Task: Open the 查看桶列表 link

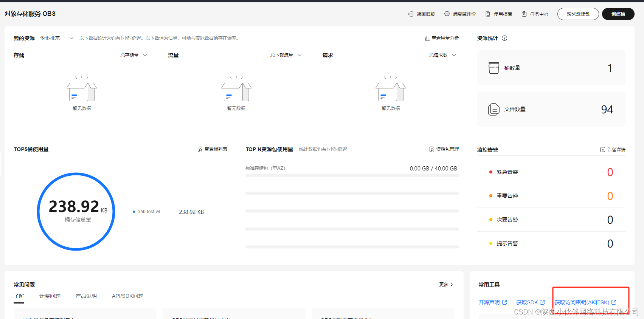Action: [x=216, y=149]
